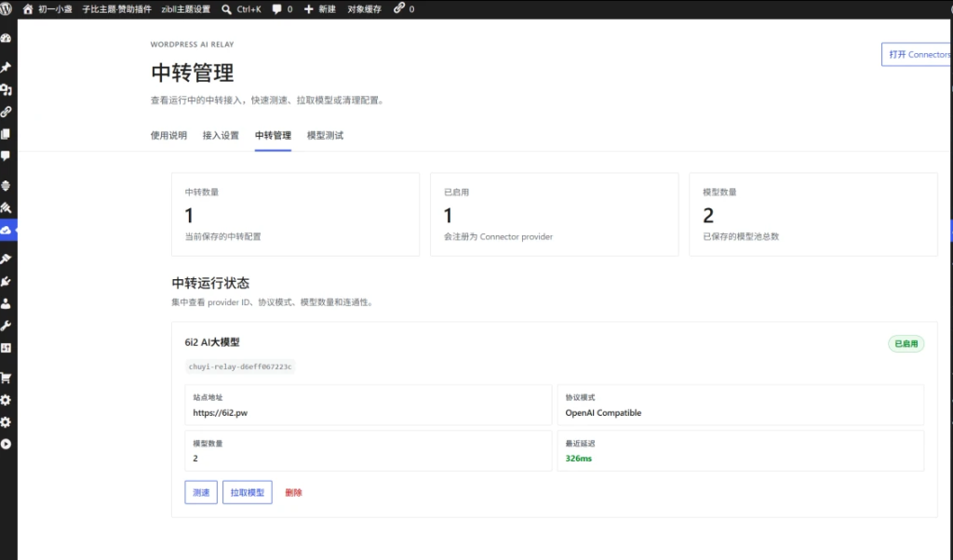Click the green 已启用 status badge
Screen dimensions: 953x560
(x=906, y=344)
